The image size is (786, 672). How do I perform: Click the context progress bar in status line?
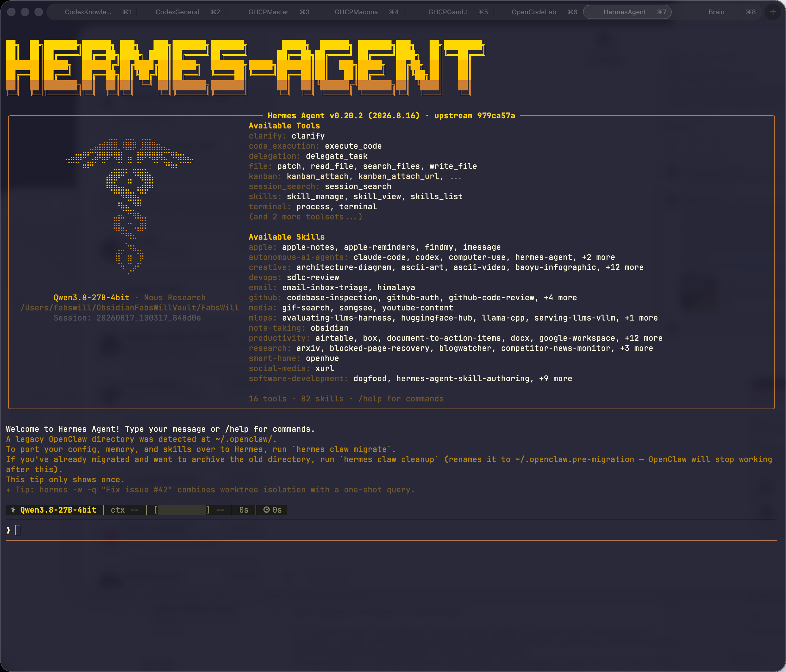click(x=182, y=510)
